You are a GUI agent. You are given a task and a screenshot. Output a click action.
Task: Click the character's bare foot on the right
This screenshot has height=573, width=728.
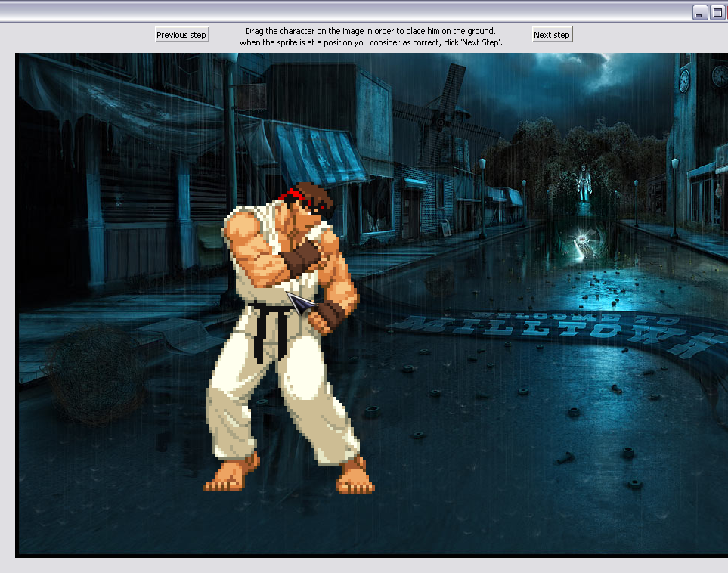point(355,478)
